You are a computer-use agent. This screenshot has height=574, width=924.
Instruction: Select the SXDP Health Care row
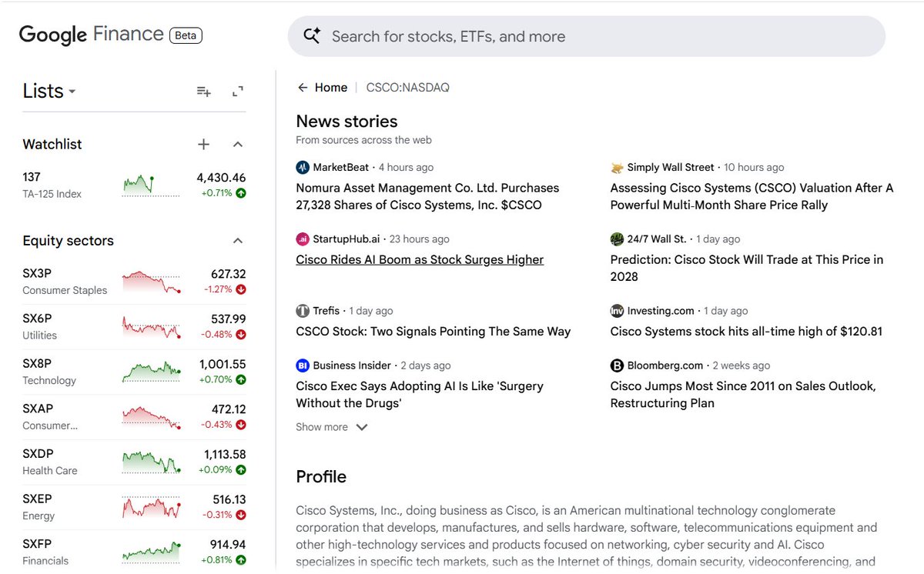[134, 462]
